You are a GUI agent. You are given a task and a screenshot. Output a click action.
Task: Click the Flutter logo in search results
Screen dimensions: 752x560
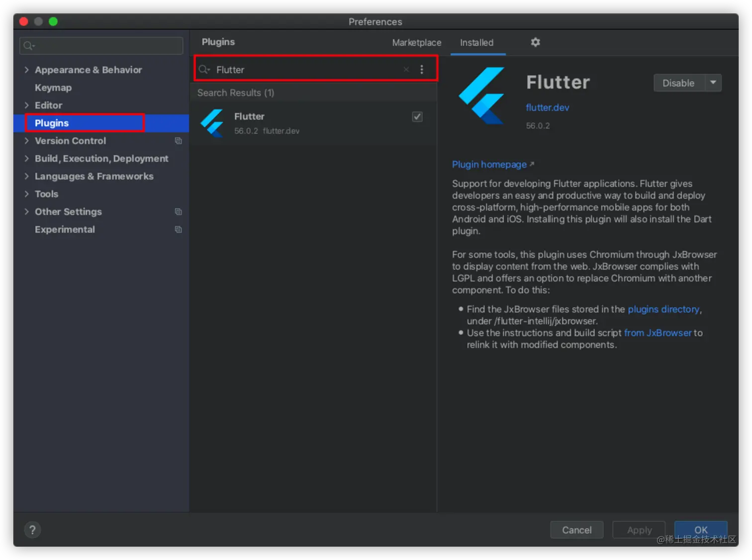point(212,123)
